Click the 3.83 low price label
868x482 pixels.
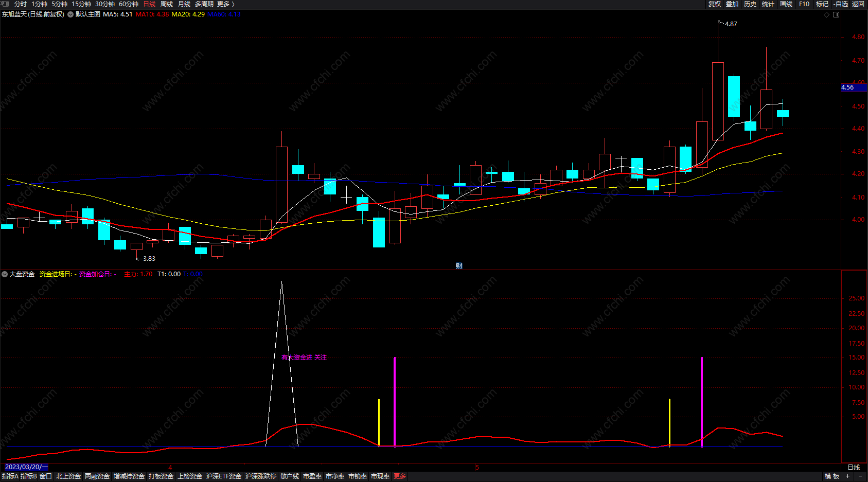(149, 259)
